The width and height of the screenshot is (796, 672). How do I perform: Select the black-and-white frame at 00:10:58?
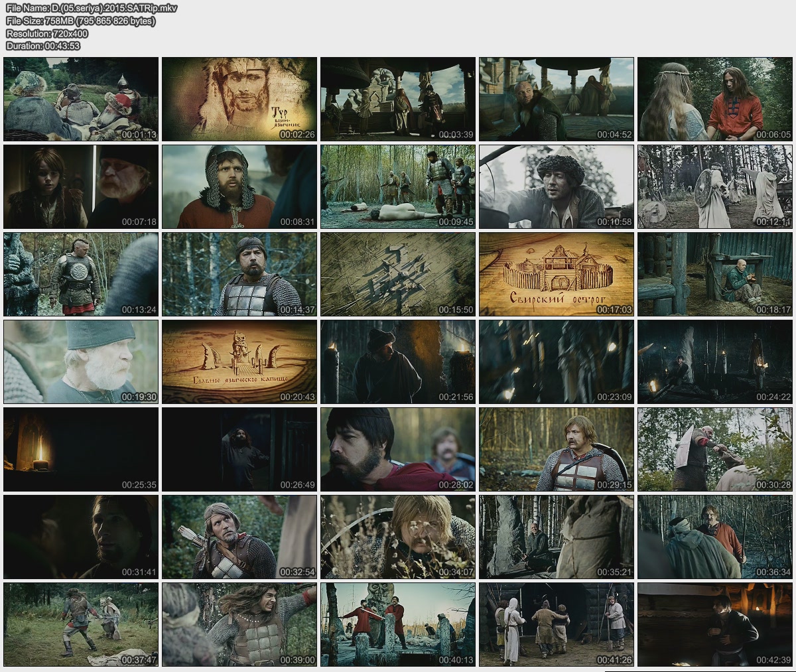coord(557,186)
